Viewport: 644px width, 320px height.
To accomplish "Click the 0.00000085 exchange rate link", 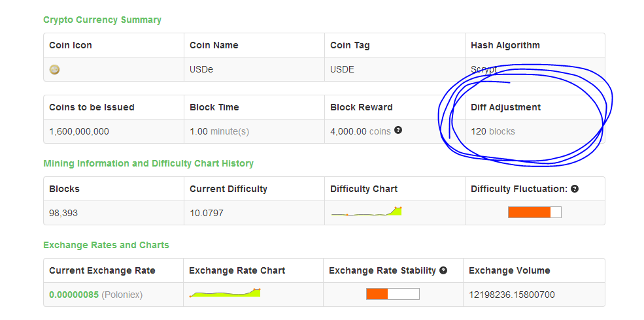I will (74, 295).
